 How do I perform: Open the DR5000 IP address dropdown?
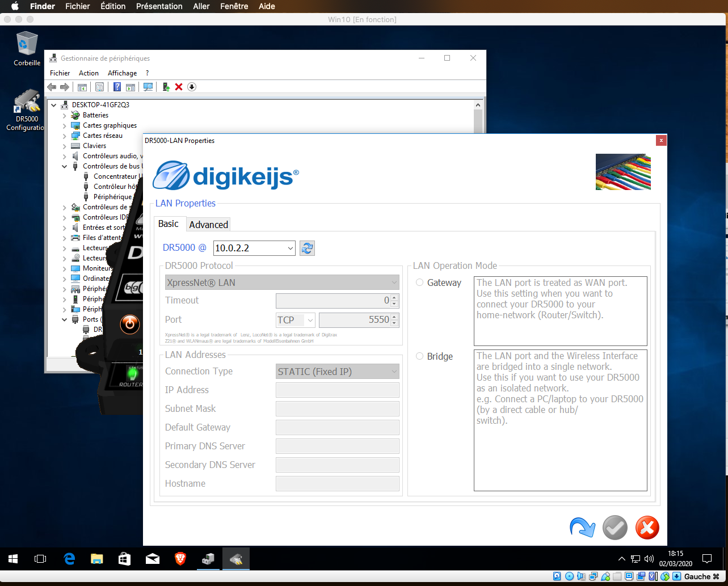[x=254, y=248]
